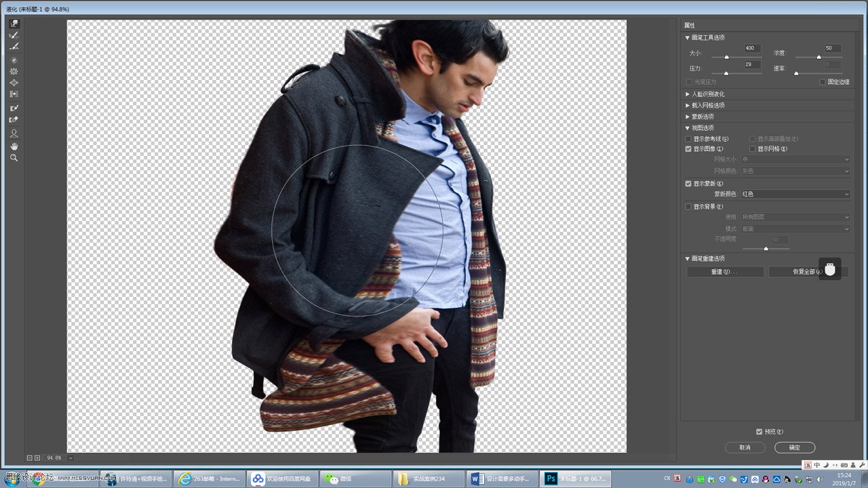Select the Pucker tool
Image resolution: width=868 pixels, height=488 pixels.
tap(14, 71)
